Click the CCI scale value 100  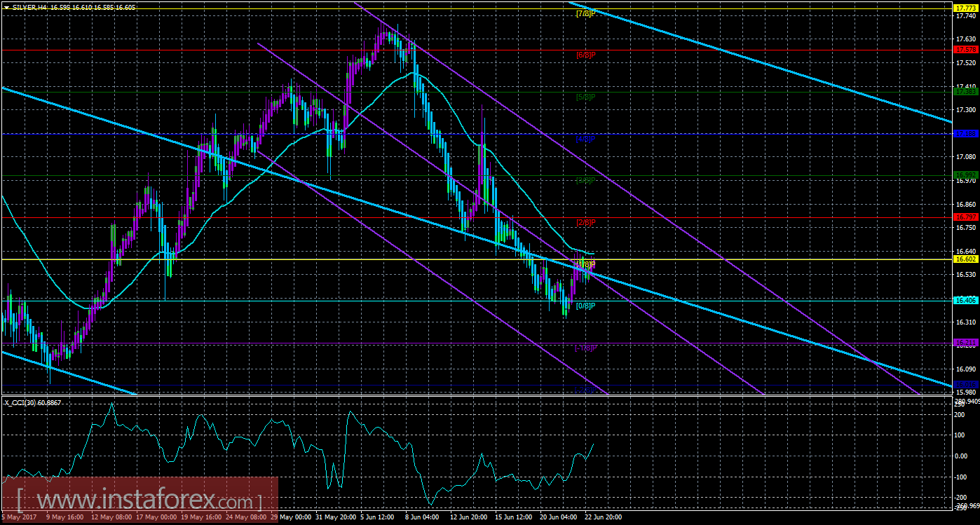(961, 436)
